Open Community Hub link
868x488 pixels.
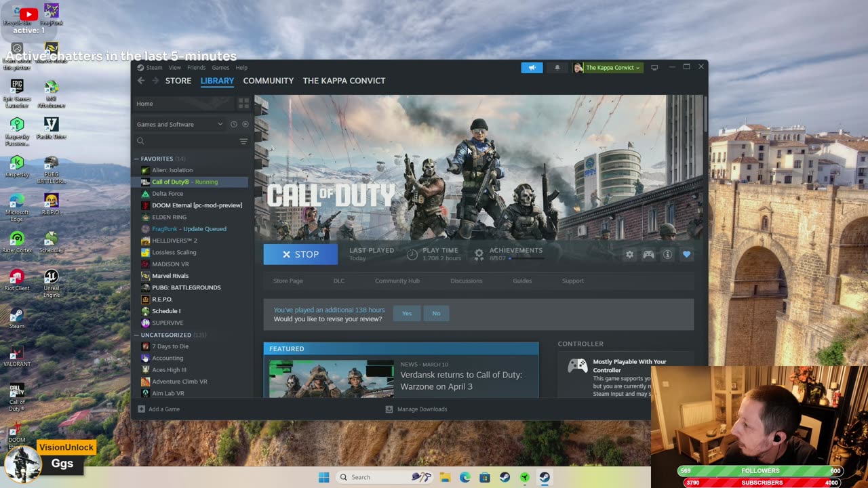point(397,281)
